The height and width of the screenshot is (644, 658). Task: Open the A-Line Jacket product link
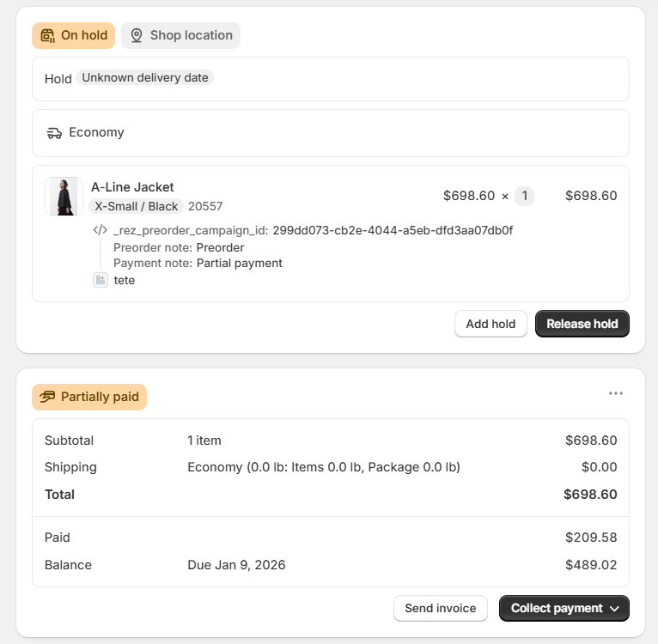coord(132,187)
